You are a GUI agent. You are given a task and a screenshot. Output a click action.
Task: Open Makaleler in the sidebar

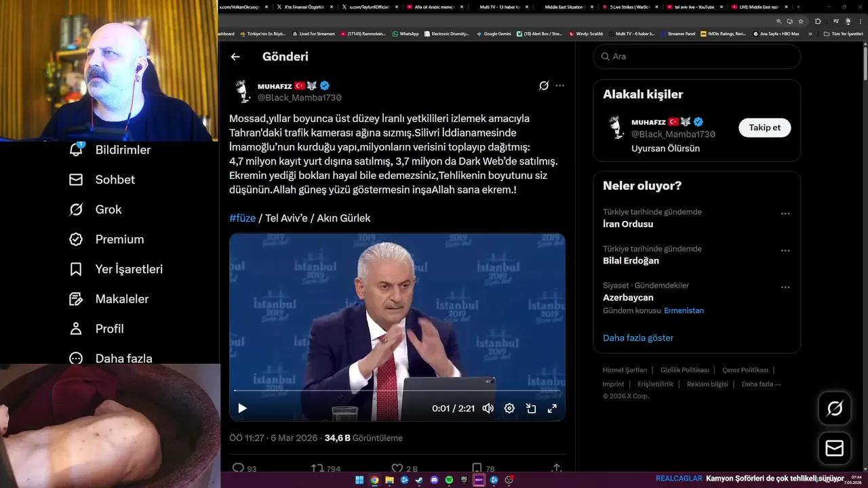pyautogui.click(x=108, y=299)
